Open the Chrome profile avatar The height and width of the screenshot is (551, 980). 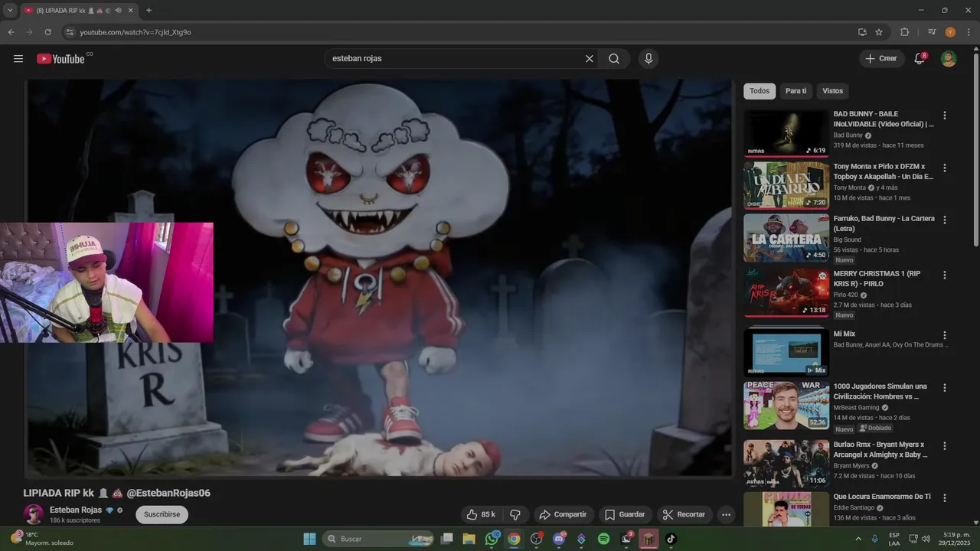[950, 32]
